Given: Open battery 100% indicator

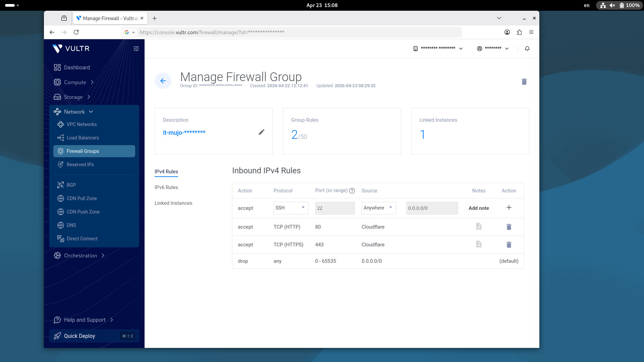Looking at the screenshot, I should pos(630,5).
